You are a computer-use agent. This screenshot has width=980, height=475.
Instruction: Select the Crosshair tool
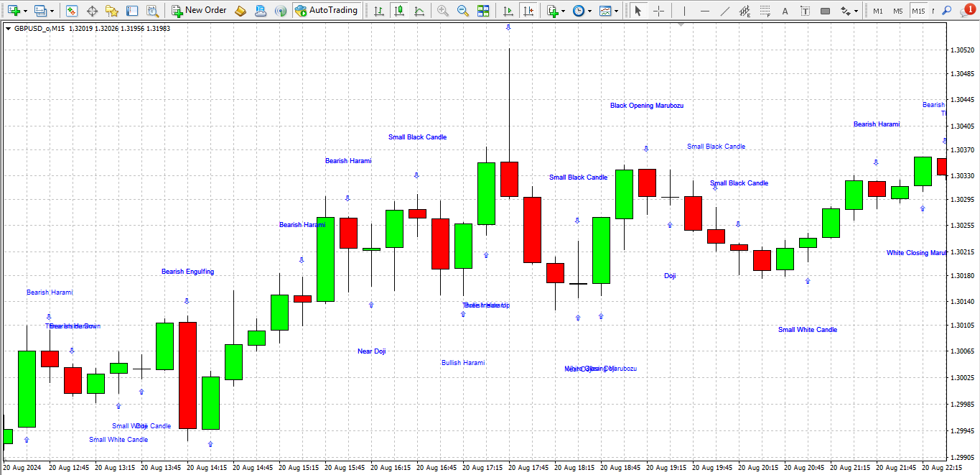coord(658,11)
